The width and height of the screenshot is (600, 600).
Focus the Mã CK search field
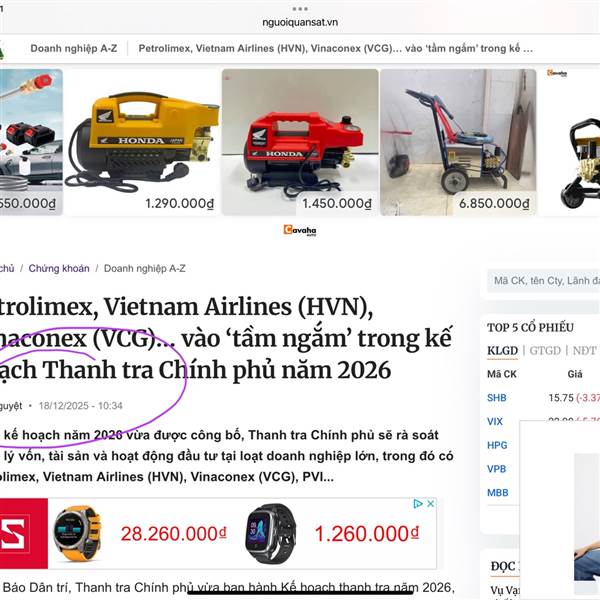coord(543,280)
